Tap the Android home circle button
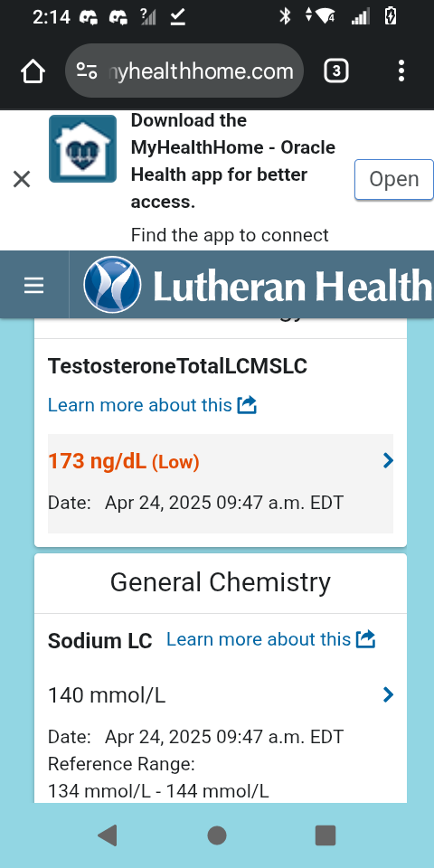Screen dimensions: 434x868 (x=217, y=835)
